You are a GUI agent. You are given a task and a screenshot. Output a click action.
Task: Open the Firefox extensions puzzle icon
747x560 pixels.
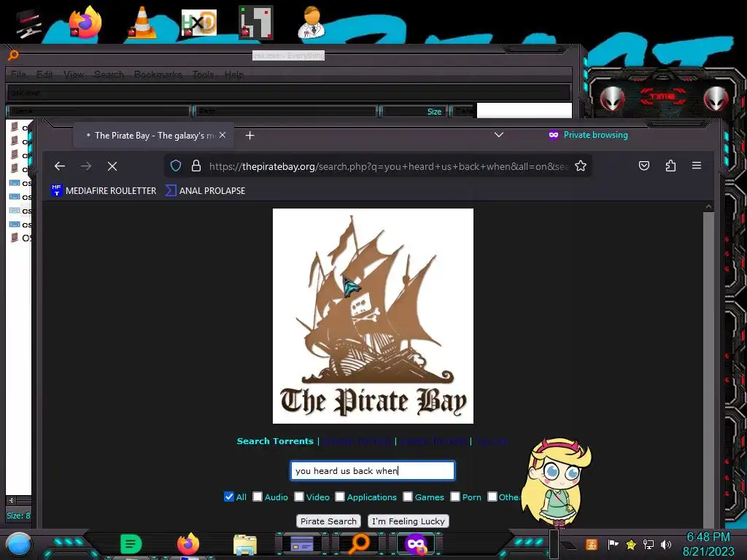[x=670, y=166]
